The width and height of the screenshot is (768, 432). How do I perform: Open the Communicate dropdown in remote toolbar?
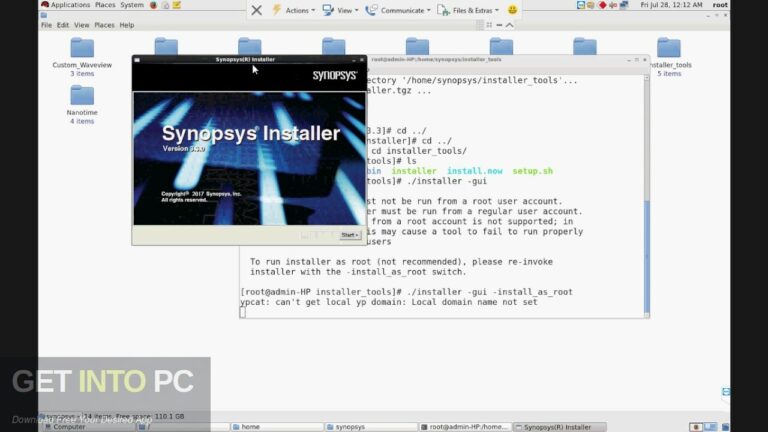tap(398, 10)
